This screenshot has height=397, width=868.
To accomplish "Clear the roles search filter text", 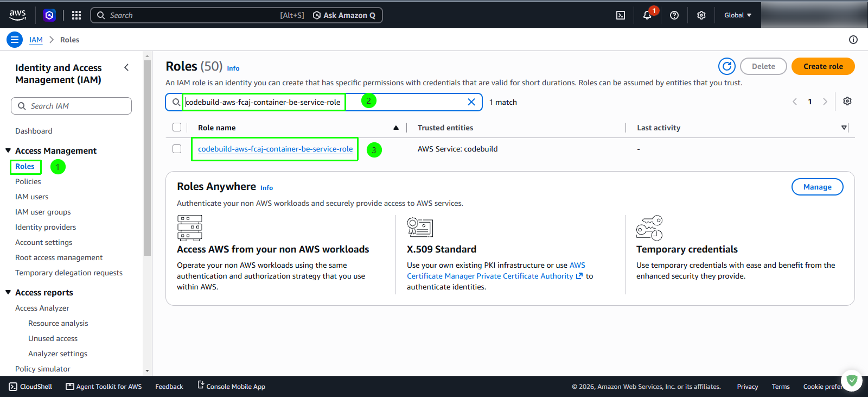I will (471, 102).
